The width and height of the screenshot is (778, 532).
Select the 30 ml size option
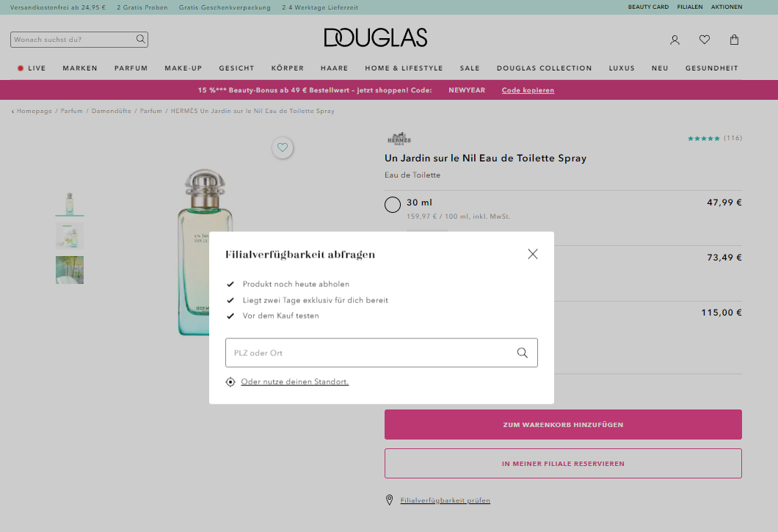click(393, 205)
